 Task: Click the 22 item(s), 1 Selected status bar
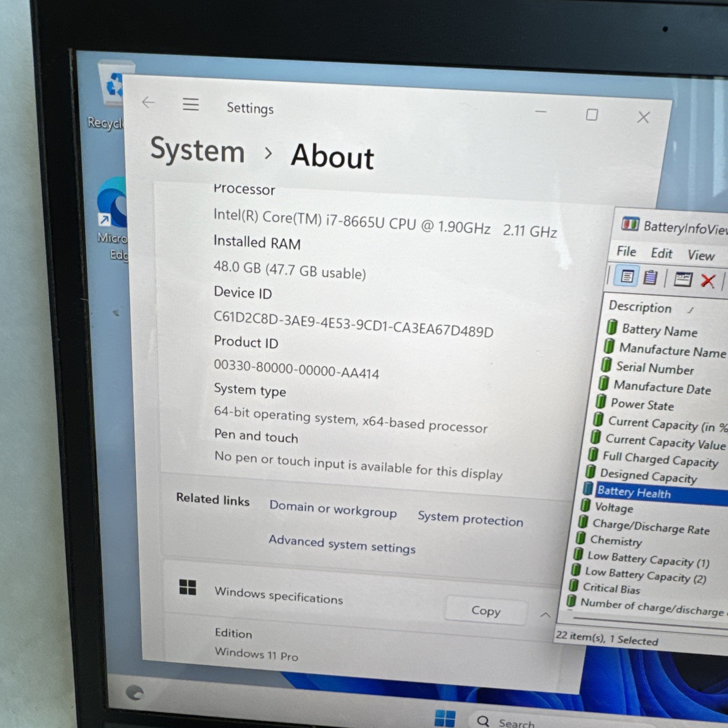point(607,637)
